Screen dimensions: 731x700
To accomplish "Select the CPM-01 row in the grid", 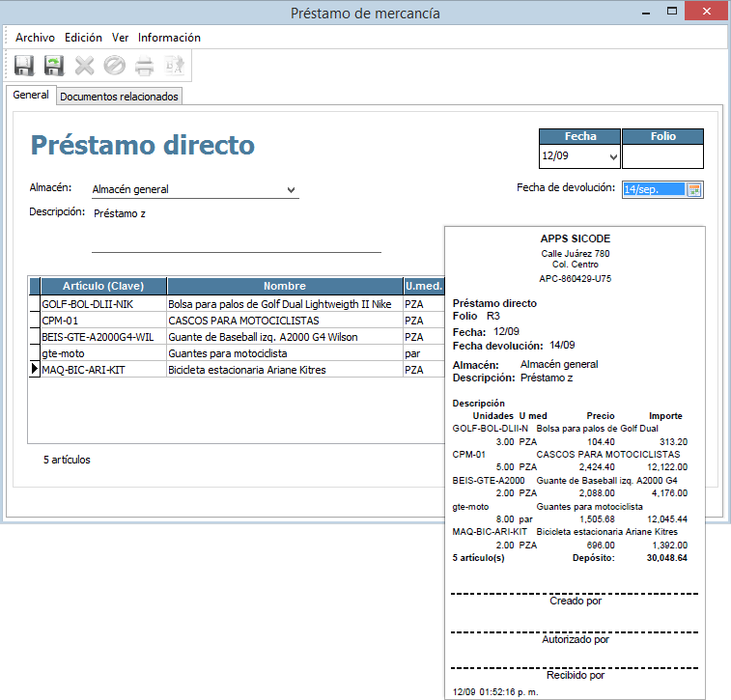I will tap(103, 321).
